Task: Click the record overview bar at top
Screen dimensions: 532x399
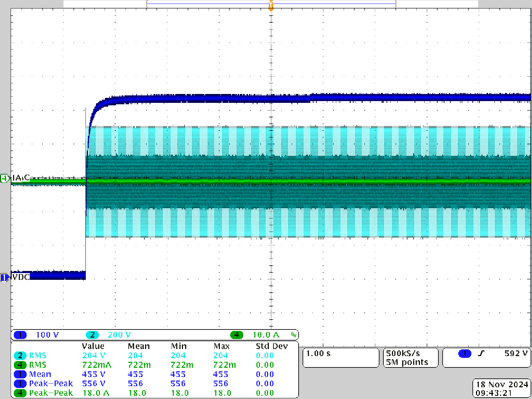Action: click(271, 4)
